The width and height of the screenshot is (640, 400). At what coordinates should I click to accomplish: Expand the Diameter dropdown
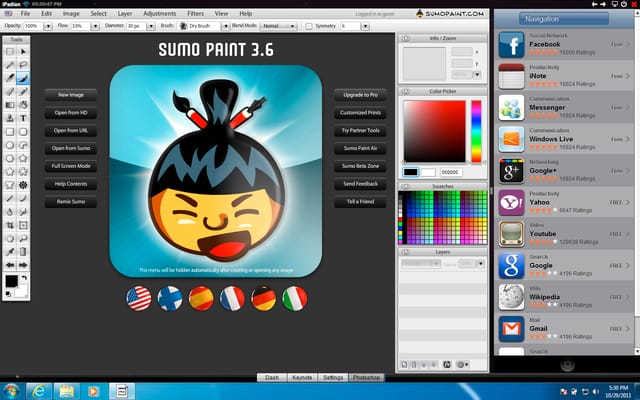tap(151, 26)
